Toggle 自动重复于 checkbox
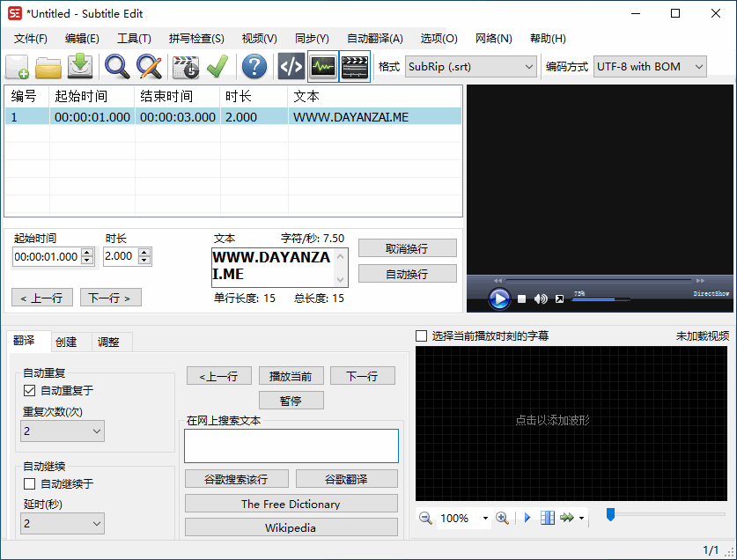This screenshot has height=560, width=737. tap(29, 390)
